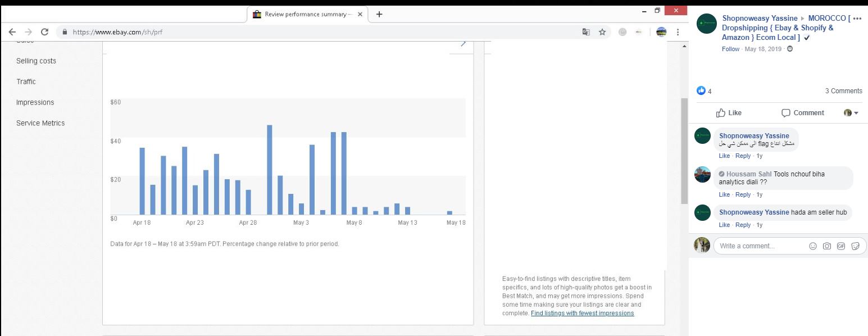Expand the chart panel's right chevron arrow

[463, 44]
